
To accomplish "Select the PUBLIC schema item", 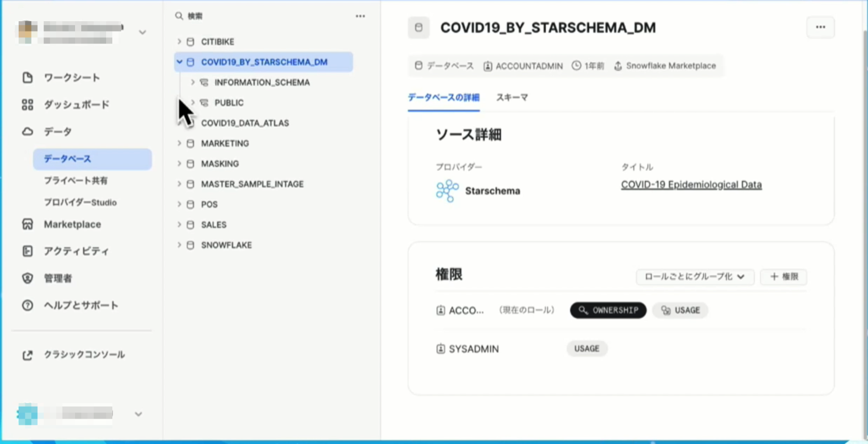I will [229, 102].
